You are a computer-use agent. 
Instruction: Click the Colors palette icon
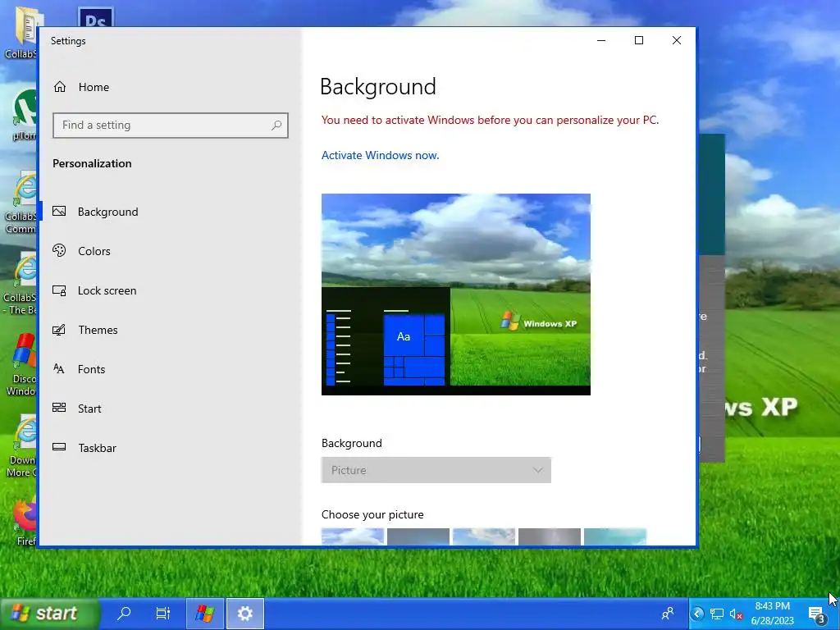tap(59, 250)
